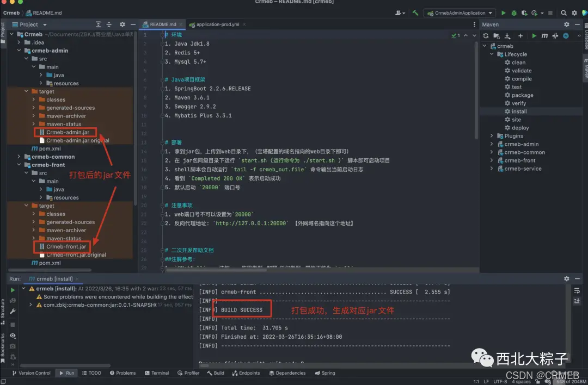
Task: Click wrench icon in Run panel
Action: click(x=13, y=311)
